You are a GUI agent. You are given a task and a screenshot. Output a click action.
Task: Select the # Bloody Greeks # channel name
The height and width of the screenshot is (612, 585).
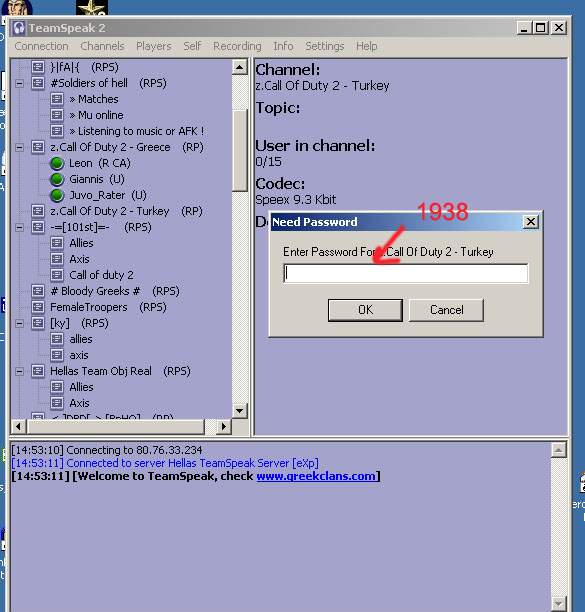(x=95, y=291)
